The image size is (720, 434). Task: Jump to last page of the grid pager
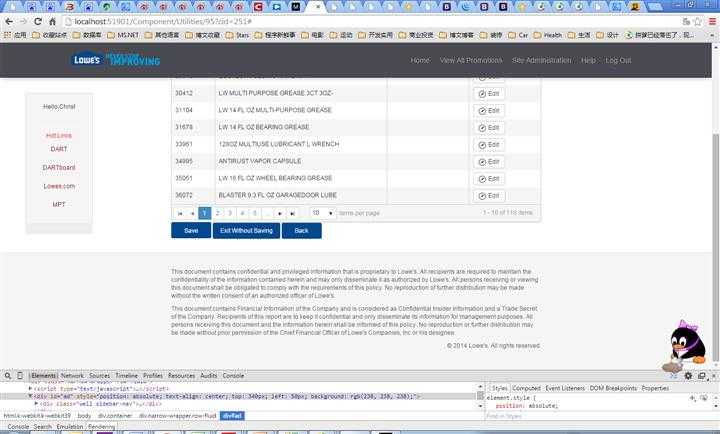292,213
